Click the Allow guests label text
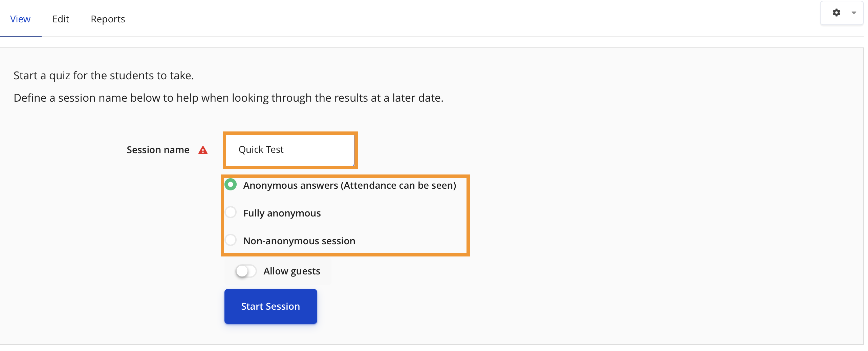This screenshot has width=868, height=351. (292, 271)
